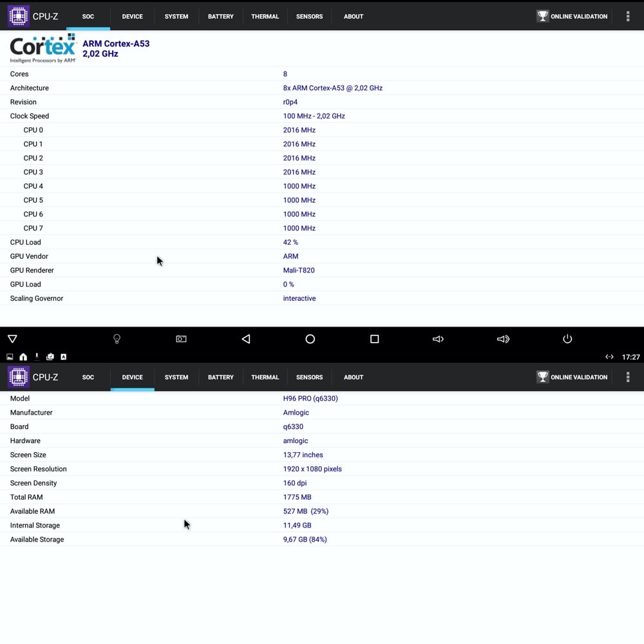This screenshot has width=644, height=644.
Task: Switch to DEVICE tab in upper screen
Action: (132, 17)
